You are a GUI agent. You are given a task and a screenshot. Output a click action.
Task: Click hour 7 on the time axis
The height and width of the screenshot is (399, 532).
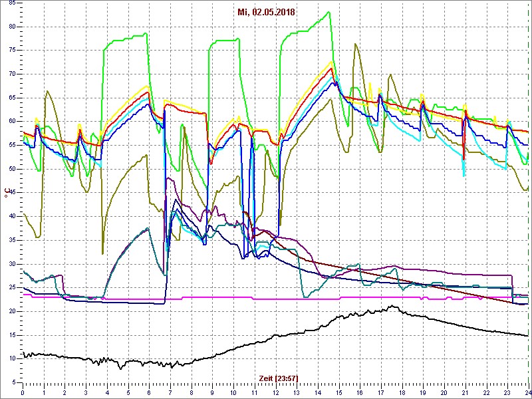170,392
